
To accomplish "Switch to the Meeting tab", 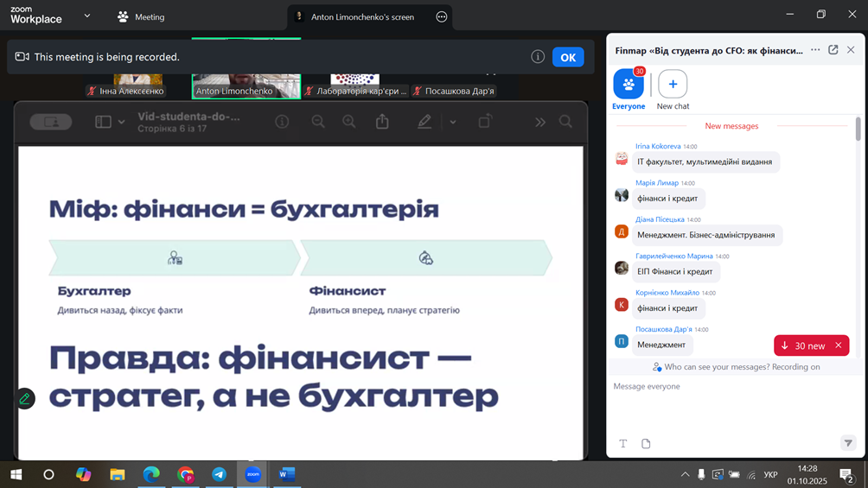I will pyautogui.click(x=141, y=16).
